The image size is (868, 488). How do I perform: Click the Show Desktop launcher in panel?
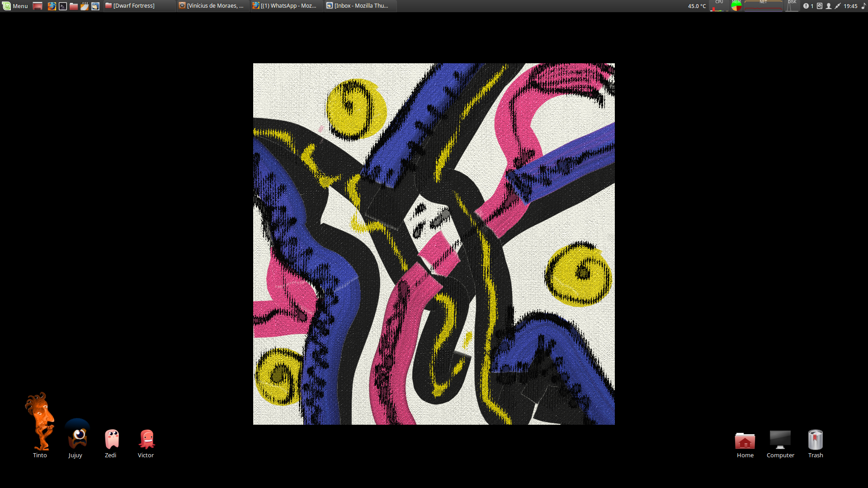(x=38, y=6)
